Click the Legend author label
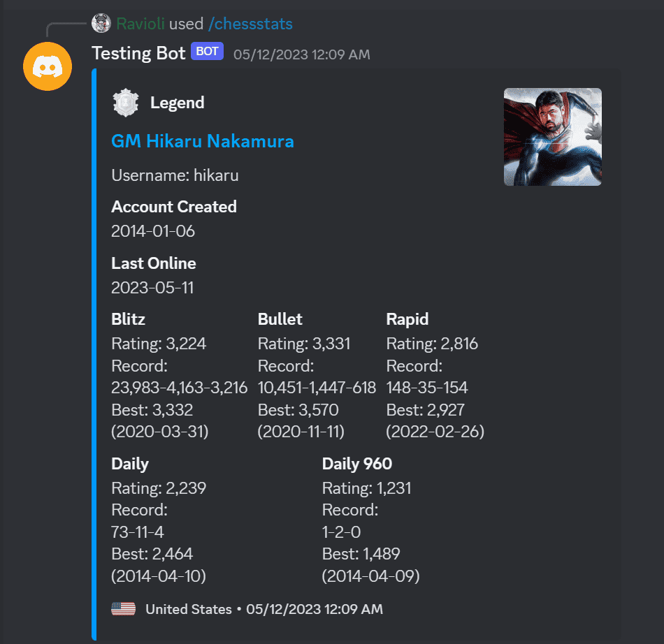Screen dimensions: 664x644 [178, 103]
